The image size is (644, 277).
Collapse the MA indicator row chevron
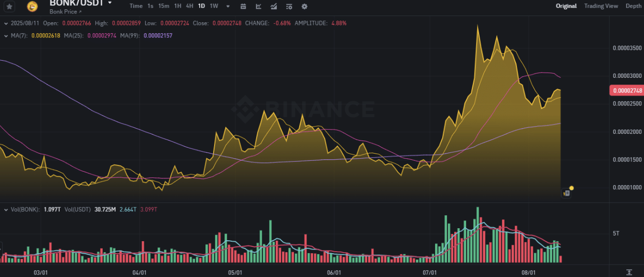[5, 35]
